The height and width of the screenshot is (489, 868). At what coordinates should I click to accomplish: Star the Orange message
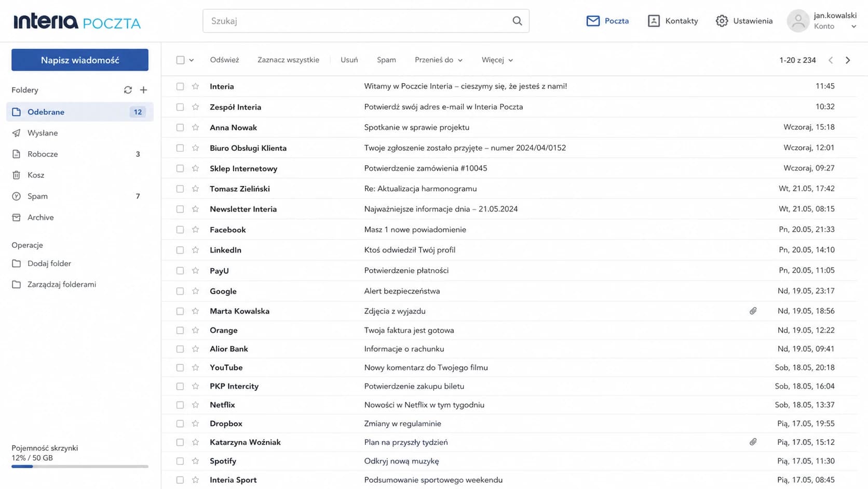(195, 331)
